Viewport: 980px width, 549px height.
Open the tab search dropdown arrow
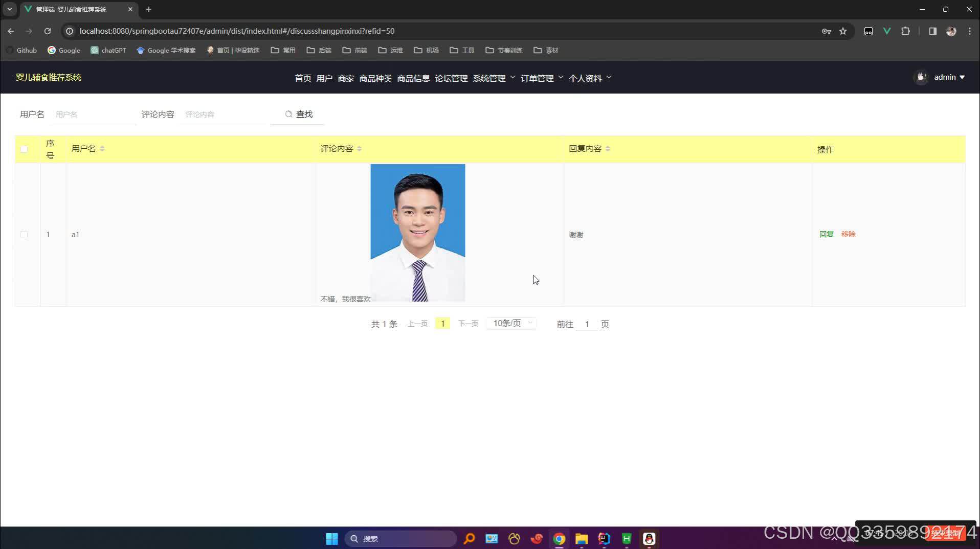9,9
